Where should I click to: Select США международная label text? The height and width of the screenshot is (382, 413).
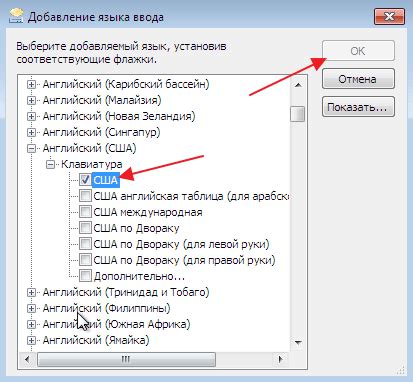[148, 212]
